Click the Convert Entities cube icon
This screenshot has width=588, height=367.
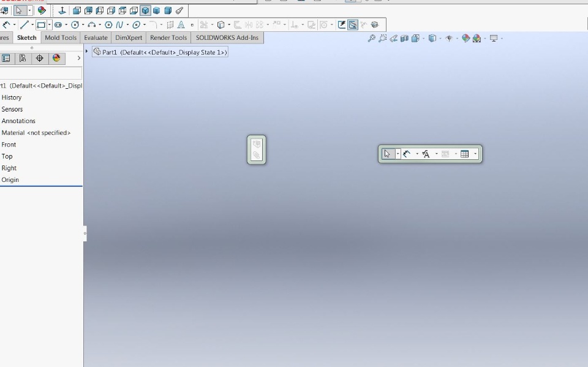221,25
